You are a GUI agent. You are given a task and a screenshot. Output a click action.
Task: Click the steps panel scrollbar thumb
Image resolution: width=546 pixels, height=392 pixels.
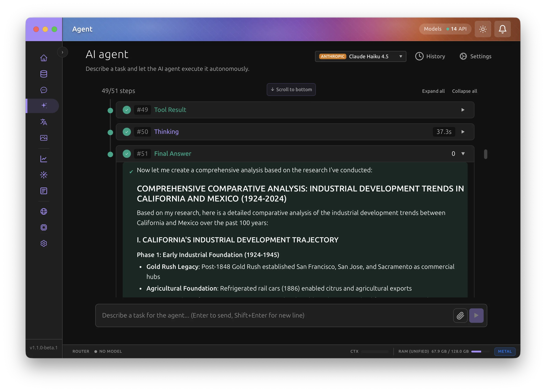point(485,154)
